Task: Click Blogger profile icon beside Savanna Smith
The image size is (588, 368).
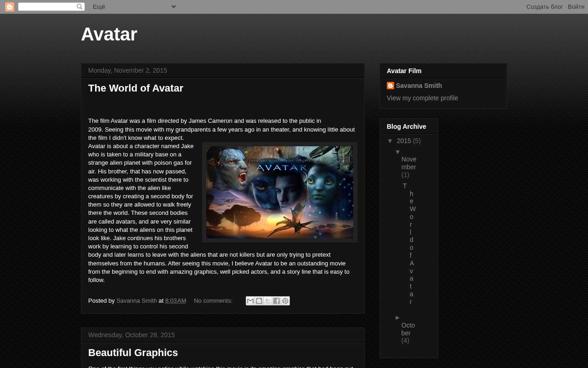Action: click(390, 86)
